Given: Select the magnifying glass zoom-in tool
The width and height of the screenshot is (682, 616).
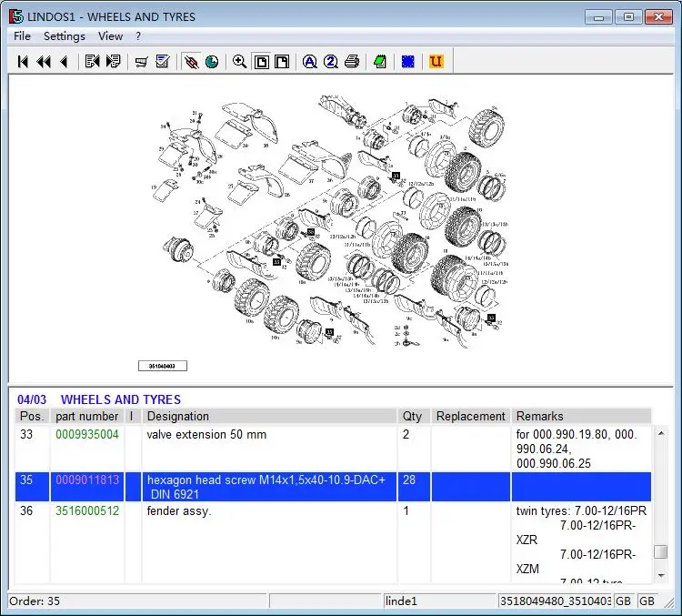Looking at the screenshot, I should 240,61.
